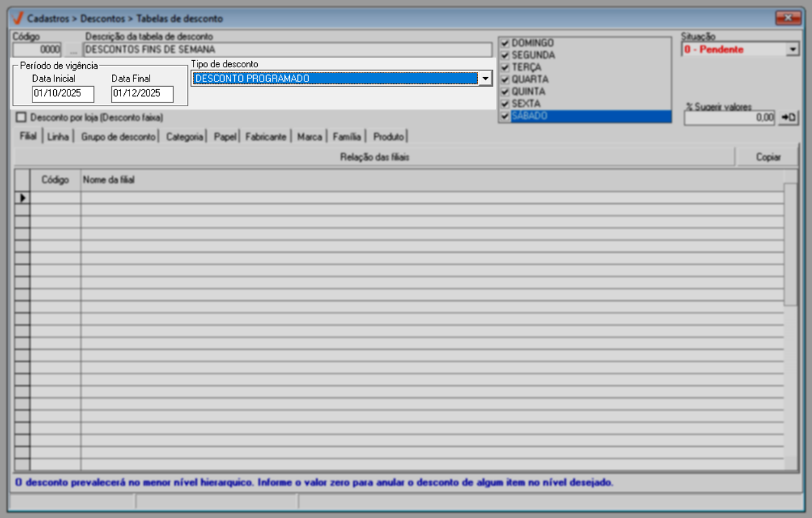
Task: Switch to the Fabricante tab
Action: click(x=266, y=137)
